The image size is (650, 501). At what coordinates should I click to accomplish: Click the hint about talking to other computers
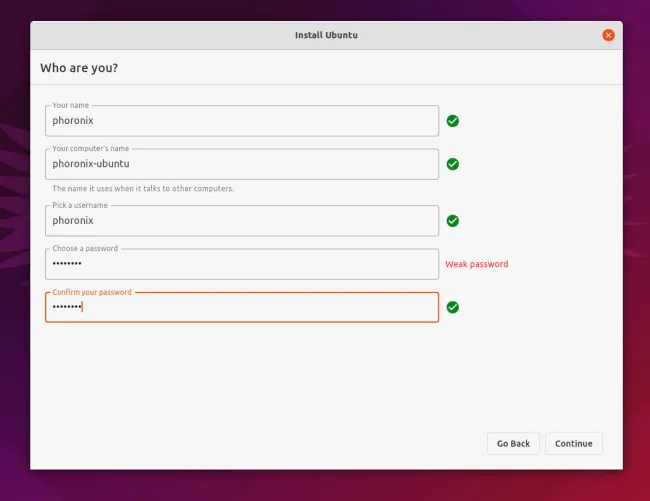click(143, 189)
